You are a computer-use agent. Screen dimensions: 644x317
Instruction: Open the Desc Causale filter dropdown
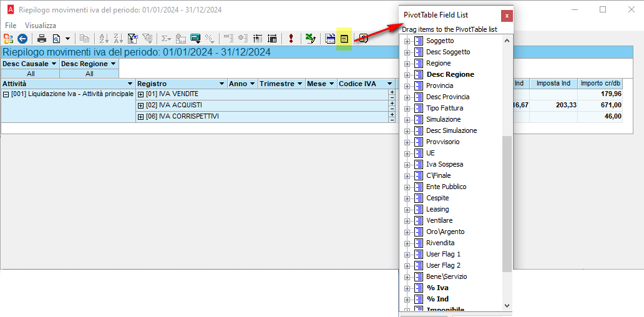coord(54,64)
